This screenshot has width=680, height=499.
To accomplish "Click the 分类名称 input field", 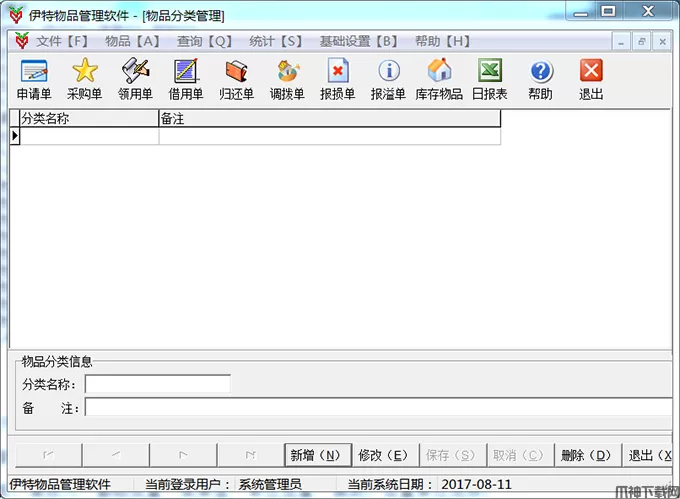I will (157, 384).
